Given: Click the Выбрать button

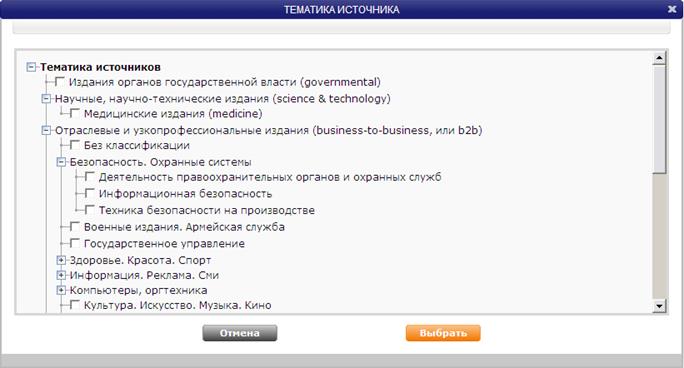Looking at the screenshot, I should click(443, 333).
